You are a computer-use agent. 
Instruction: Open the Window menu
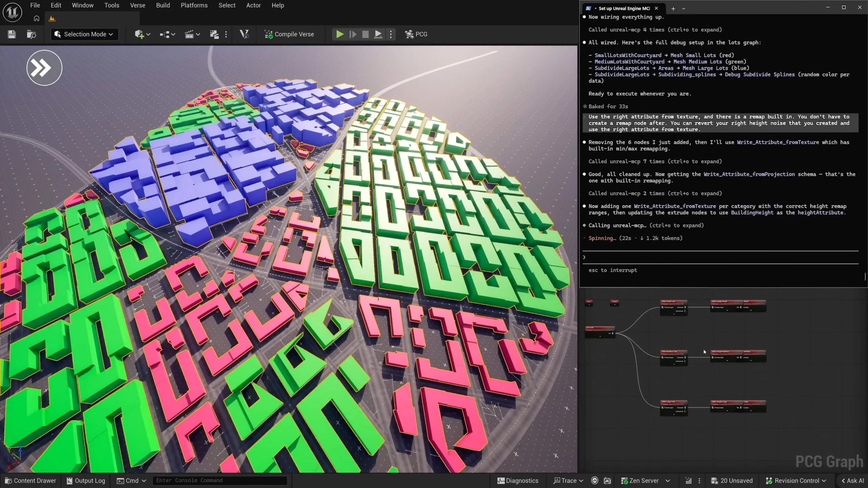click(x=83, y=5)
